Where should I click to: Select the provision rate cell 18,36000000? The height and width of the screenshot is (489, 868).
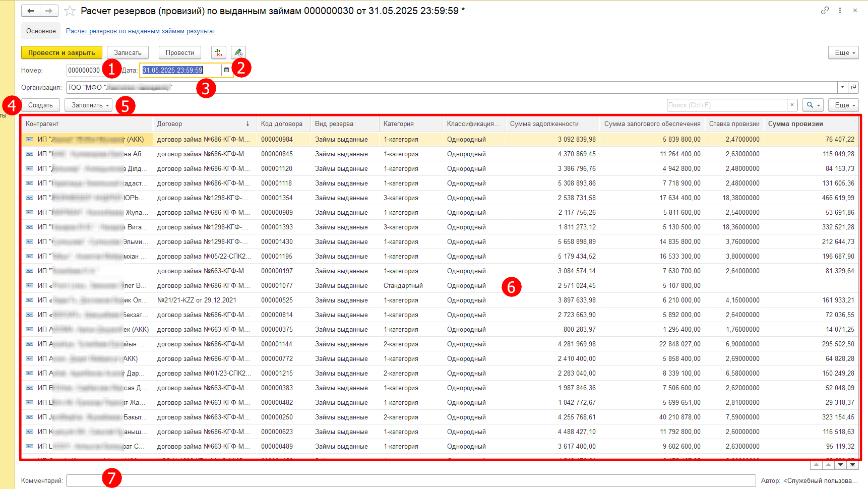click(x=734, y=227)
